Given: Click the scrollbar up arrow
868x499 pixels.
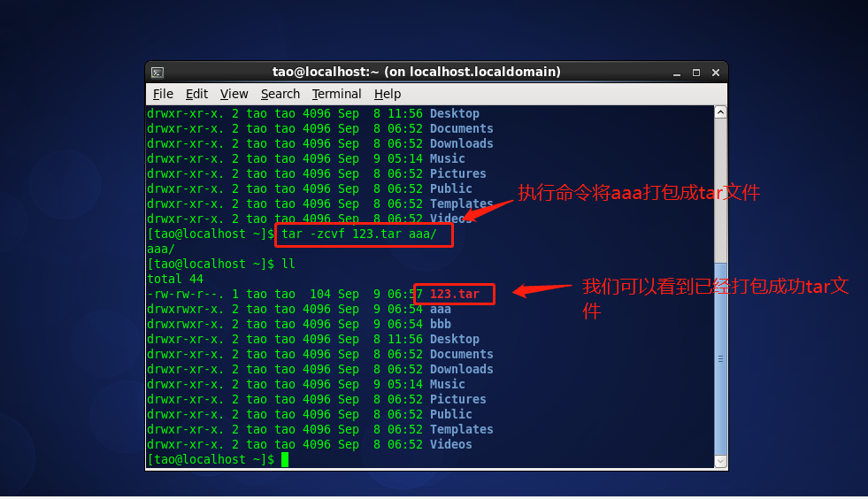Looking at the screenshot, I should 720,112.
